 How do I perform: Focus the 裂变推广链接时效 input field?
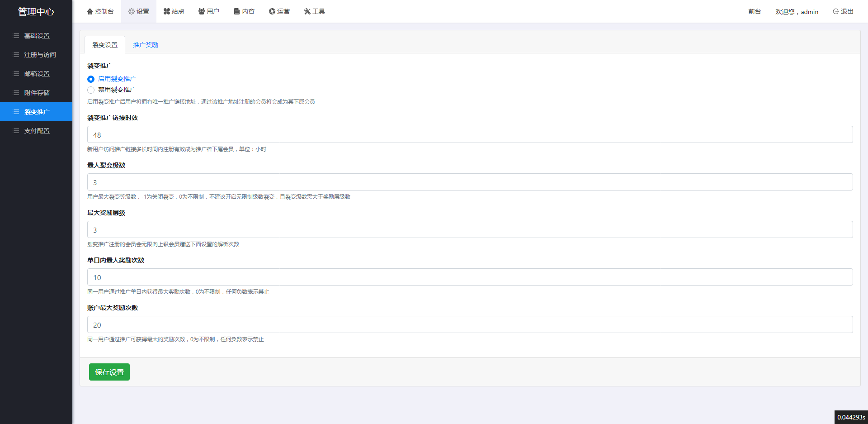click(470, 134)
